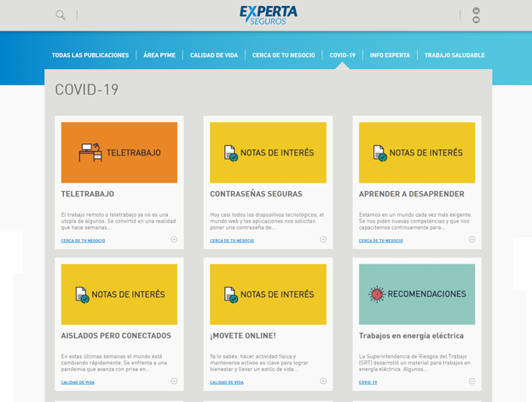
Task: Follow Cerca de tu Negocio link under Aprender a Desaprender
Action: (381, 241)
